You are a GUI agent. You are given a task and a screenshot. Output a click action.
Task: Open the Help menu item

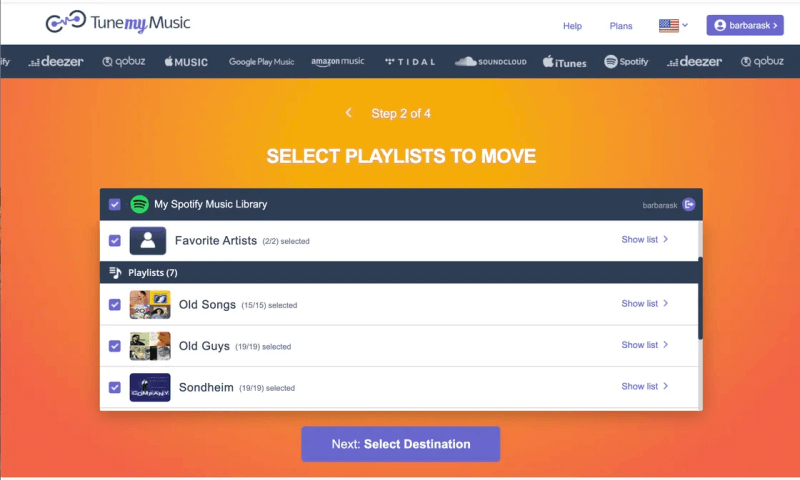click(572, 26)
